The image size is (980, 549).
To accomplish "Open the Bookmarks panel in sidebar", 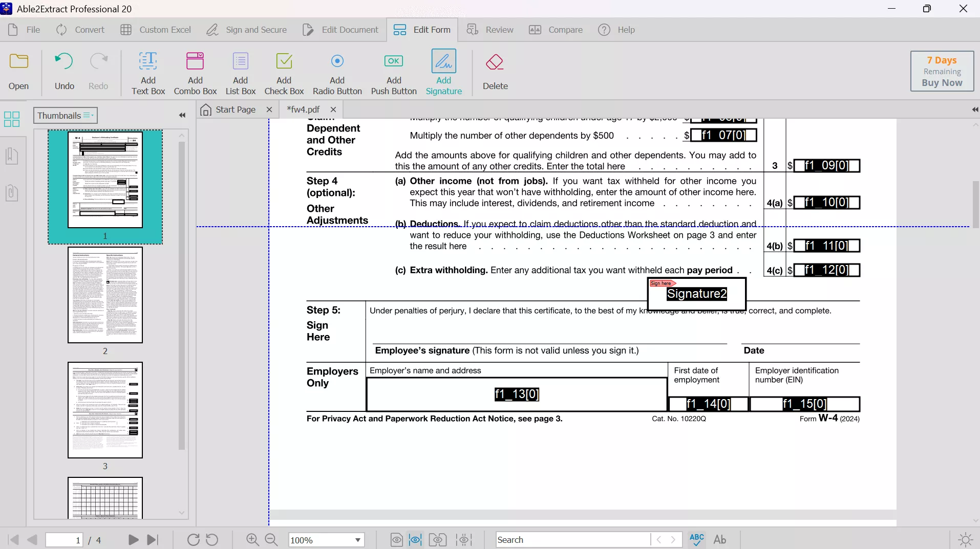I will point(12,156).
